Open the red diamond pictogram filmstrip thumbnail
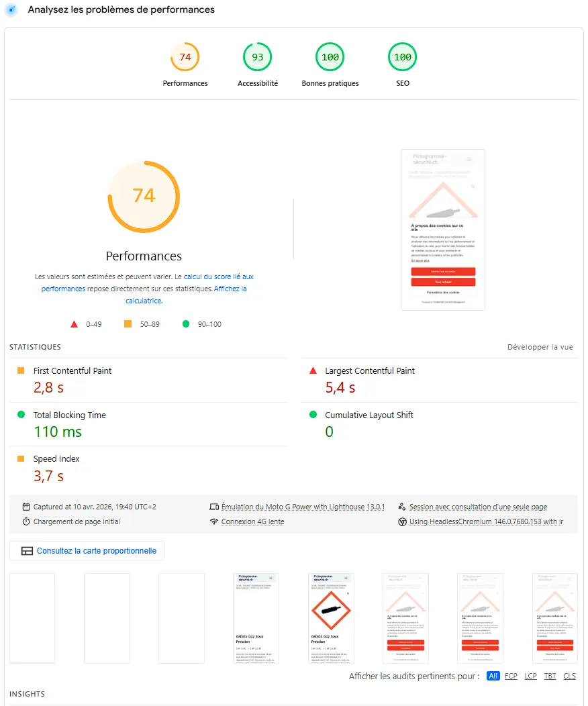 (x=331, y=617)
